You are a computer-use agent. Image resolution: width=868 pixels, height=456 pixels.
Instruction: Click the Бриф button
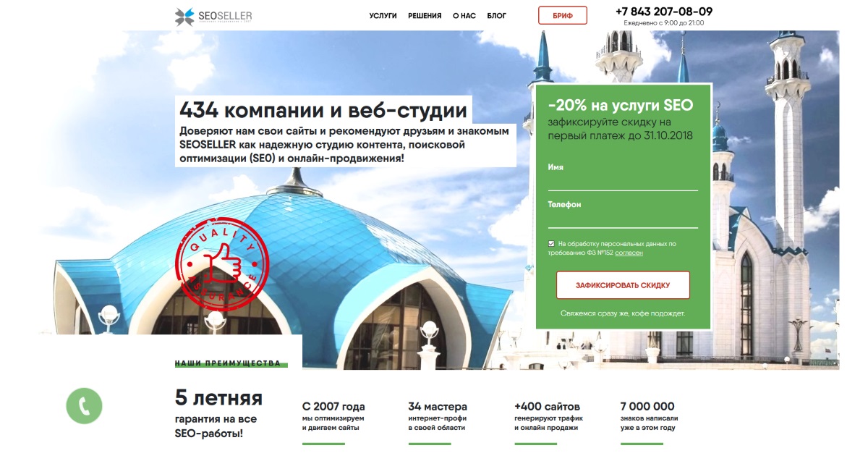point(563,15)
